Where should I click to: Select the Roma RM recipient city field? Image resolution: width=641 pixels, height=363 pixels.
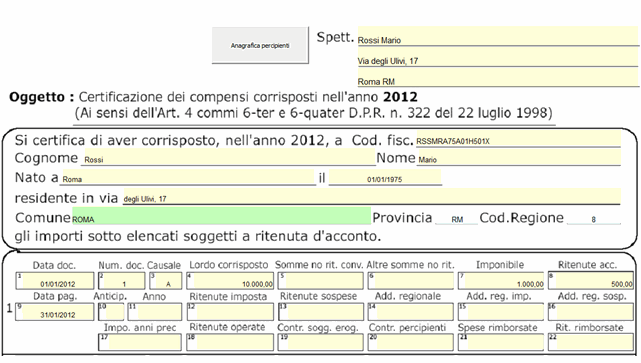498,77
